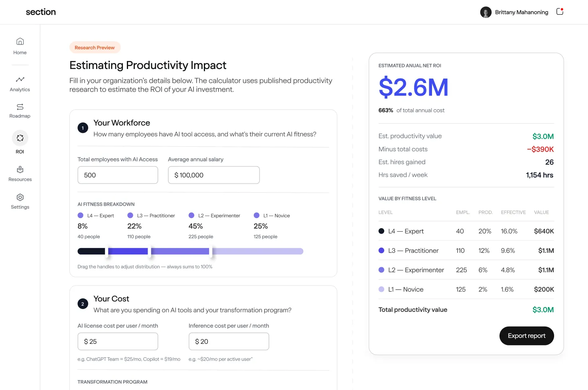This screenshot has width=588, height=390.
Task: Open the notifications icon with red dot
Action: pos(560,12)
